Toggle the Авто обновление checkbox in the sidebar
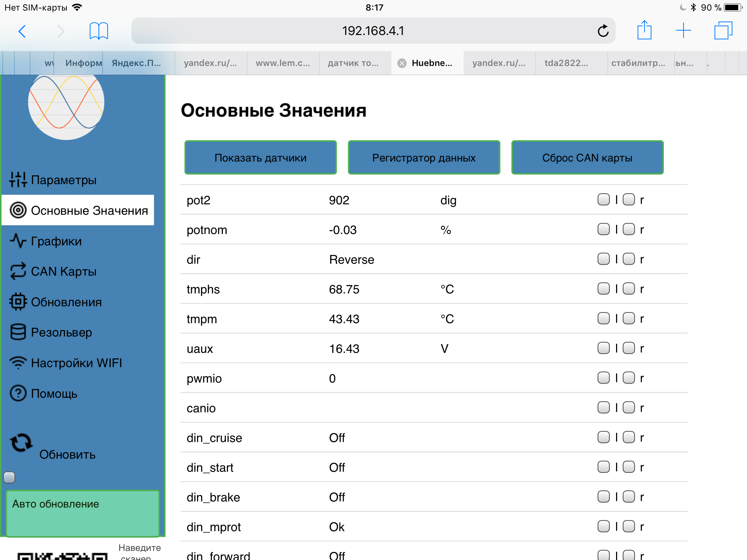 coord(9,477)
